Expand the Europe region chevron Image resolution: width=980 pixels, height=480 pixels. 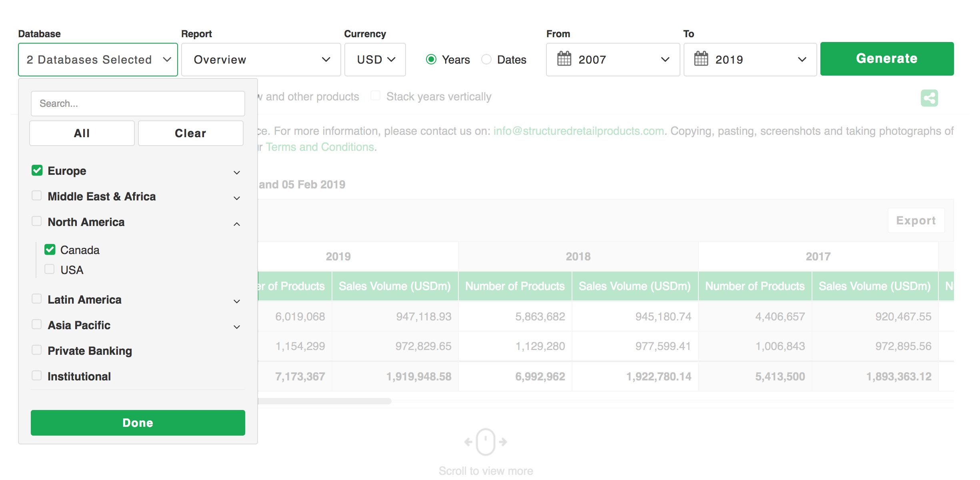click(237, 173)
